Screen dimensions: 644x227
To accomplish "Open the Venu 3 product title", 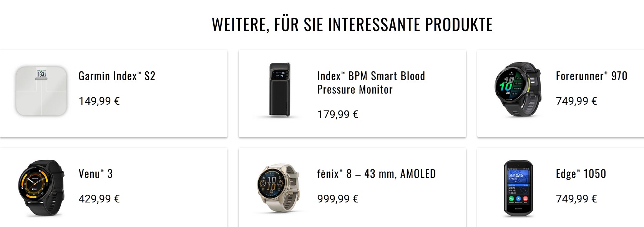I will (x=96, y=174).
